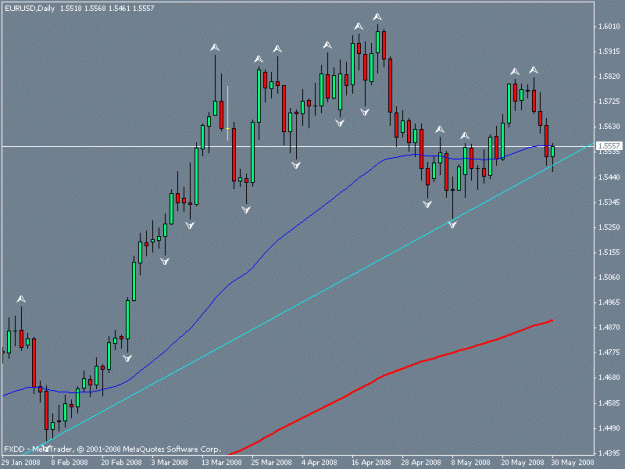625x469 pixels.
Task: Click the 1.4965 price scale label
Action: 609,302
